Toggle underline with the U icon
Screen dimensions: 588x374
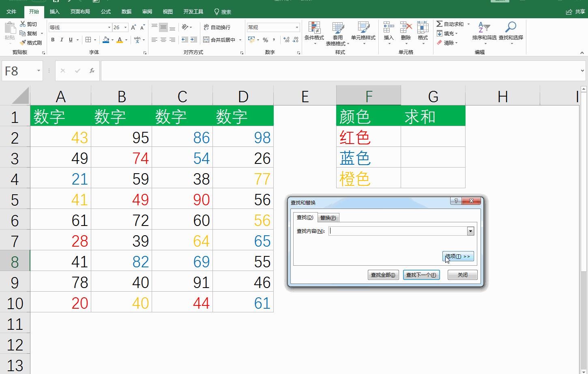coord(70,40)
